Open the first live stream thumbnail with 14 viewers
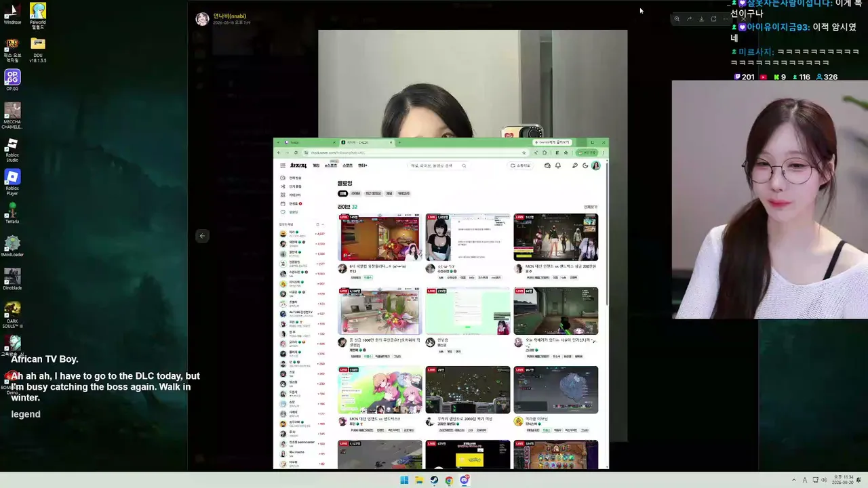This screenshot has width=868, height=488. point(380,237)
